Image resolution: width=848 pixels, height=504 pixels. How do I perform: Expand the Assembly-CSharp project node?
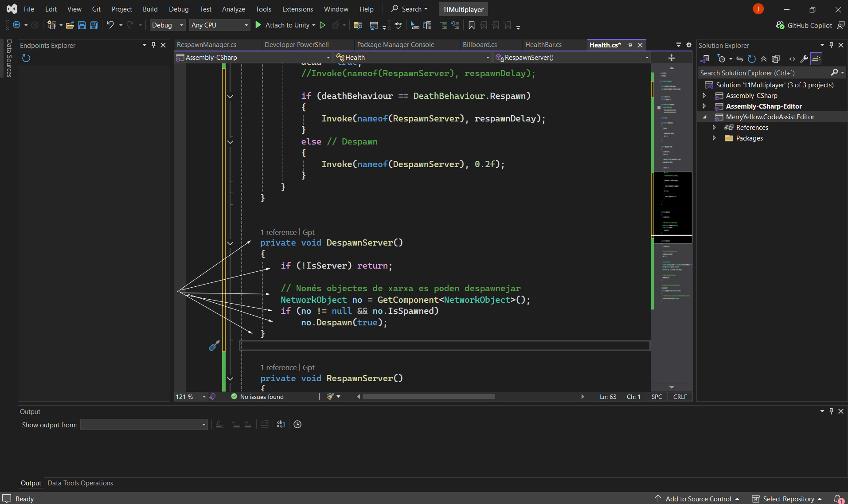click(704, 96)
